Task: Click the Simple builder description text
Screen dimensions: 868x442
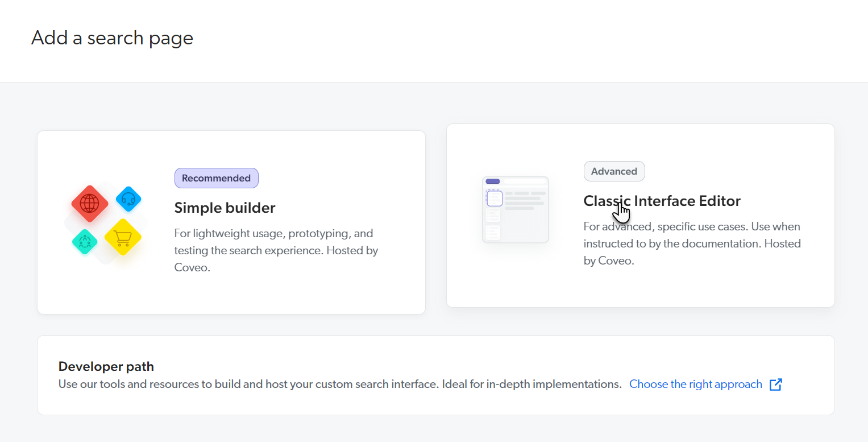Action: (276, 250)
